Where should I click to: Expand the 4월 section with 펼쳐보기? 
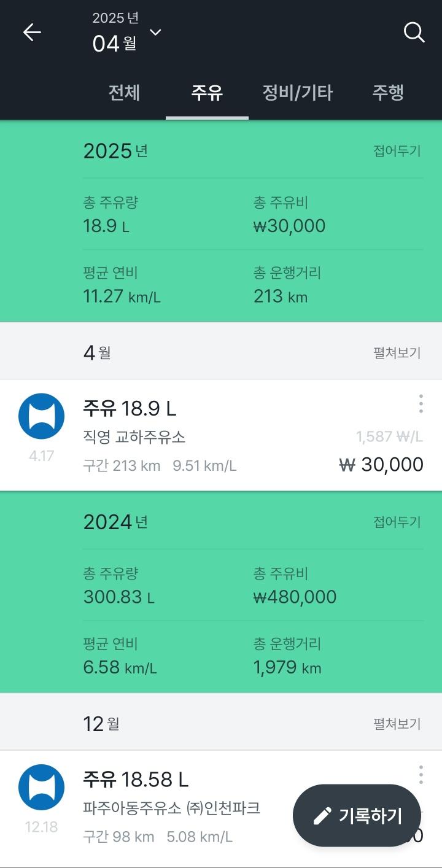click(x=397, y=353)
